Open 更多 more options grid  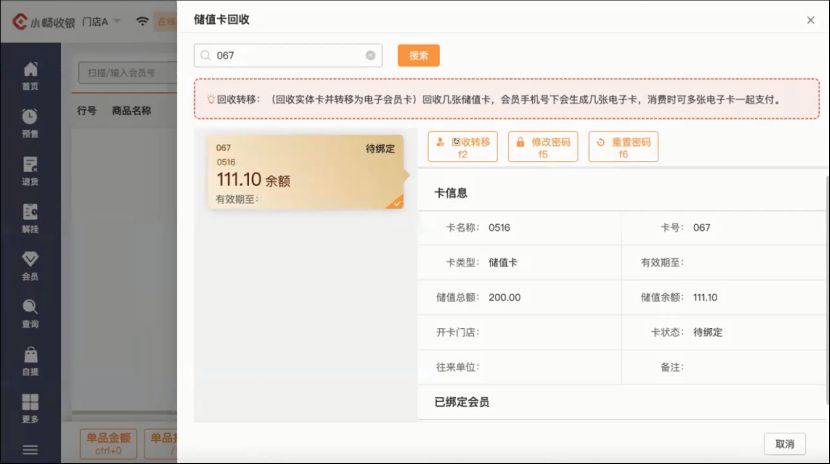30,408
